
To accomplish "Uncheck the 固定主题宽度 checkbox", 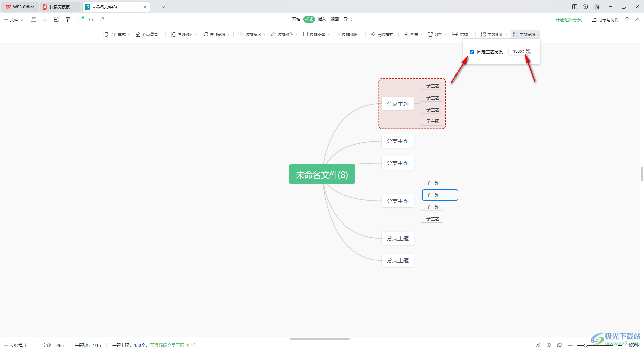I will click(x=472, y=52).
